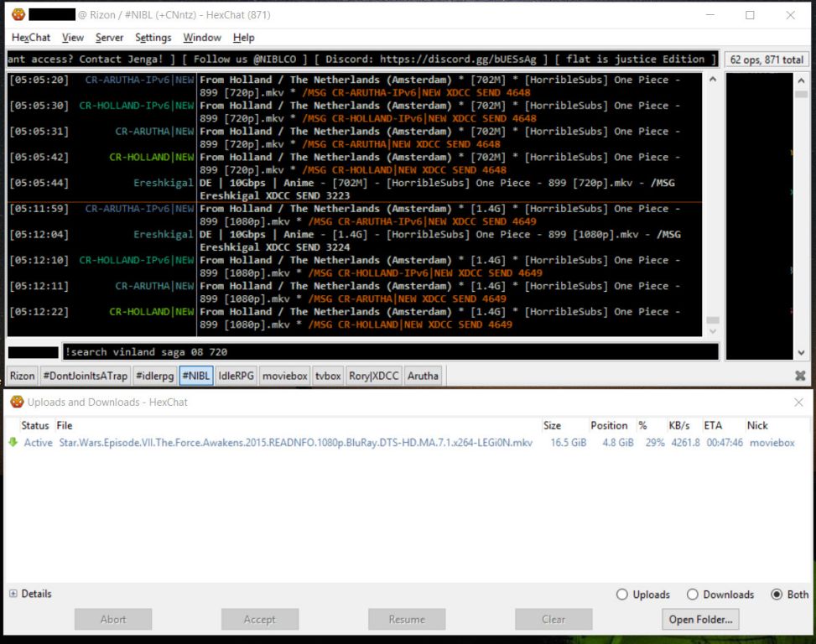The image size is (816, 644).
Task: Switch to the moviebox tab
Action: [x=284, y=376]
